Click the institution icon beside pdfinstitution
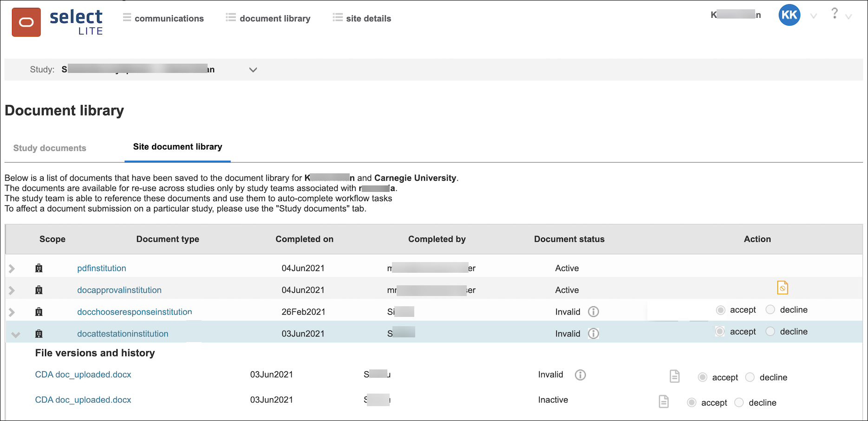 (39, 268)
